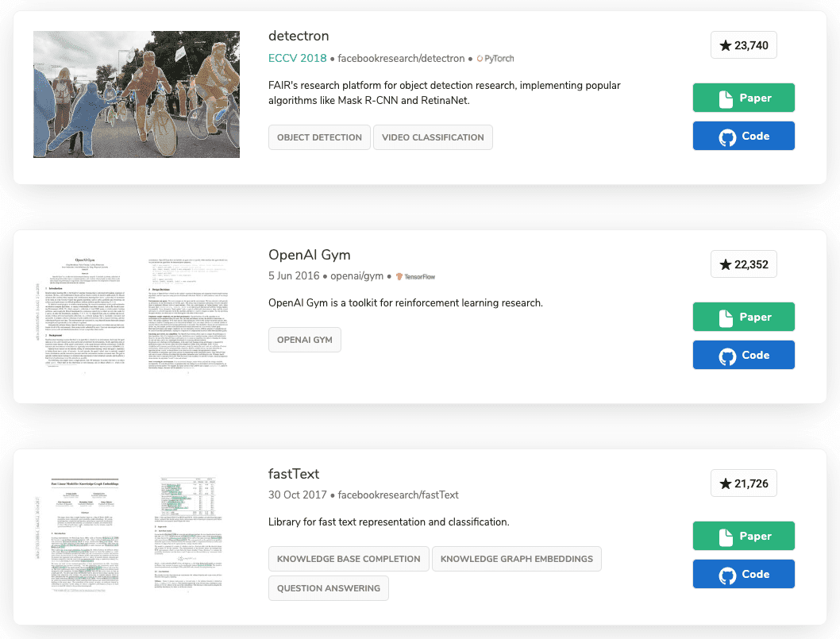Select the OBJECT DETECTION tag
840x639 pixels.
coord(319,137)
